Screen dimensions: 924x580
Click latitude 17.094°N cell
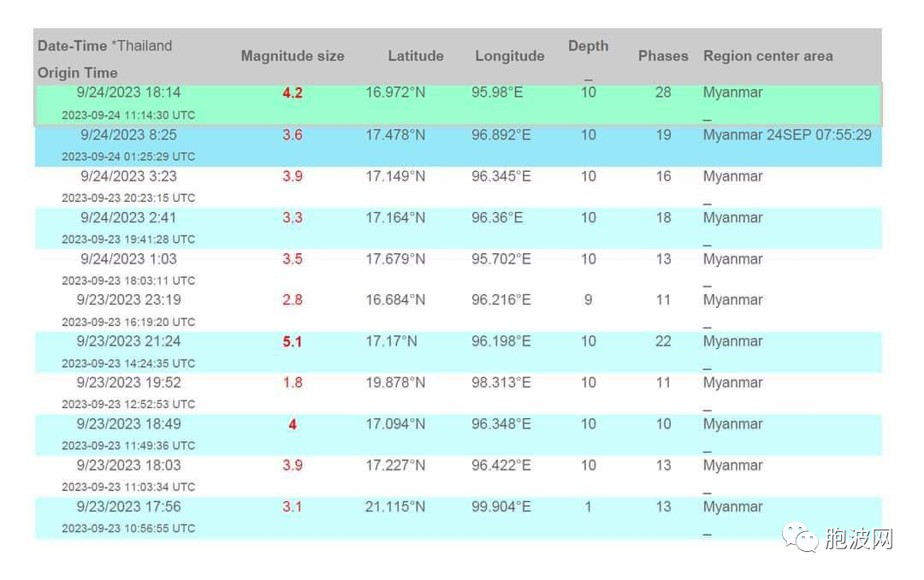point(394,423)
